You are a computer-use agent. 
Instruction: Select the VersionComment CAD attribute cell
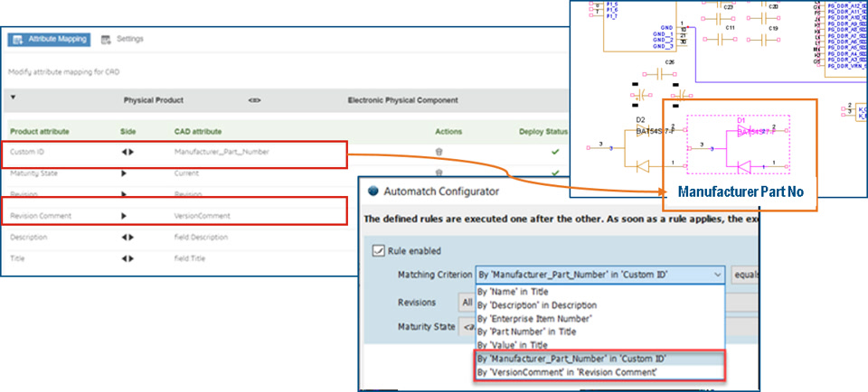(x=202, y=216)
